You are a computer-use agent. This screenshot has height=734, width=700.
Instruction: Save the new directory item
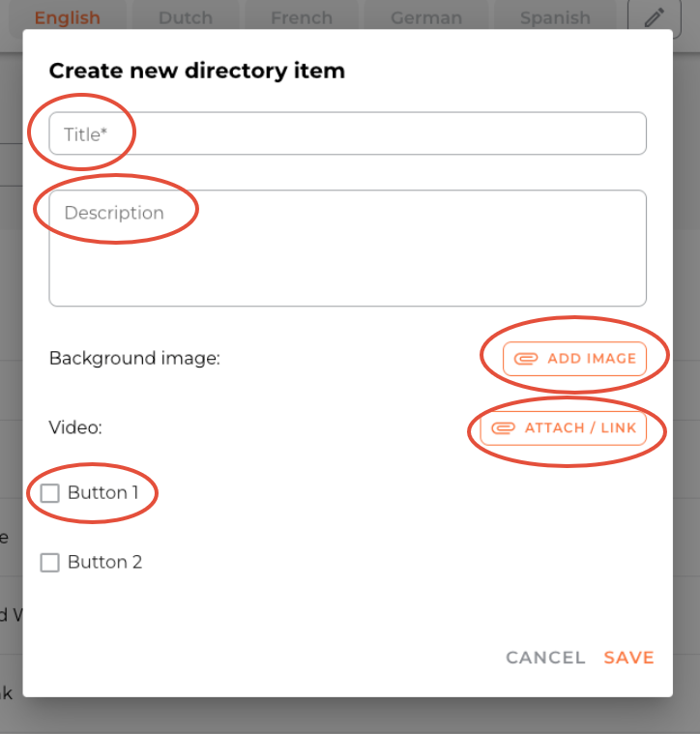[x=628, y=658]
